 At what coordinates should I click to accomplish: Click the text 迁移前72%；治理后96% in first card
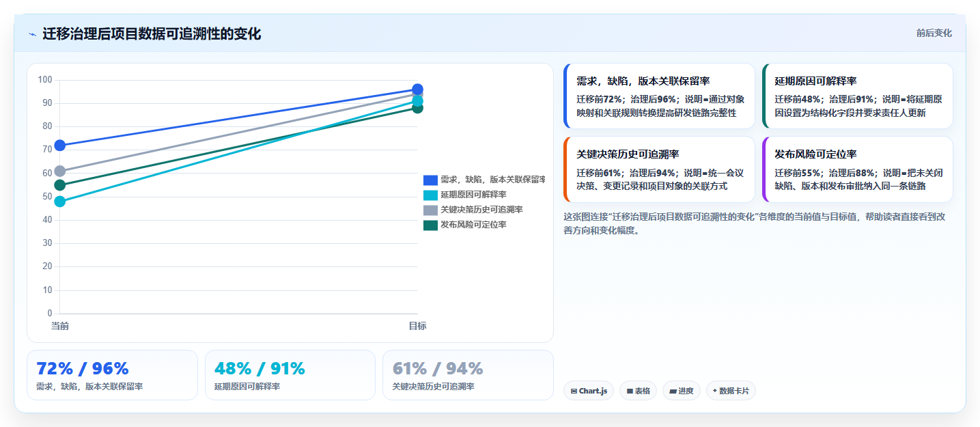pos(626,99)
